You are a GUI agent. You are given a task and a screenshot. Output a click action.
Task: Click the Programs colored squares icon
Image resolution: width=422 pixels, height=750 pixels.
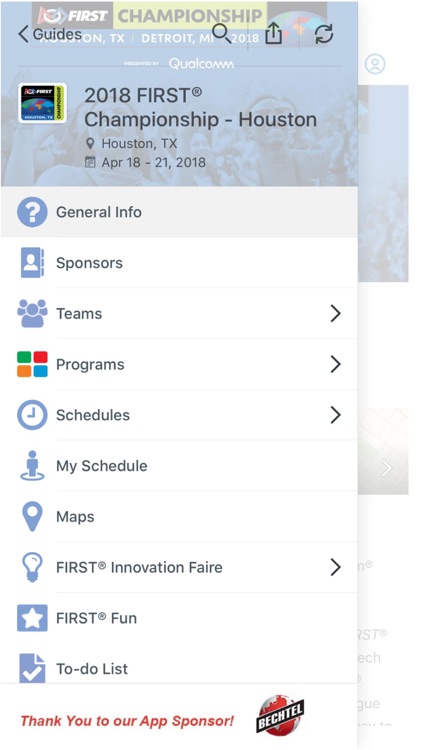coord(32,364)
